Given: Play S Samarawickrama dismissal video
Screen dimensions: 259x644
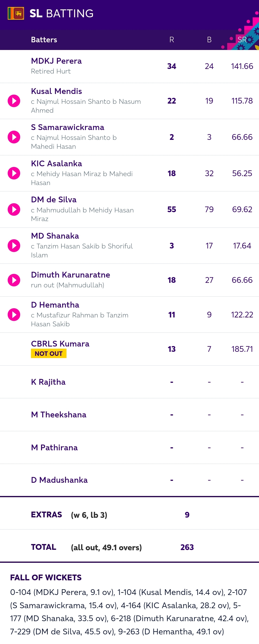Looking at the screenshot, I should click(14, 137).
